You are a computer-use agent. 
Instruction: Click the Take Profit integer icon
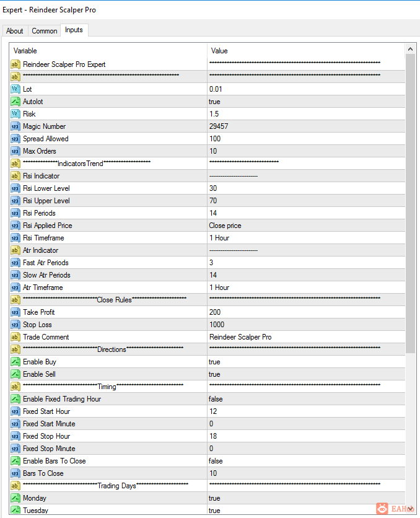pyautogui.click(x=15, y=312)
